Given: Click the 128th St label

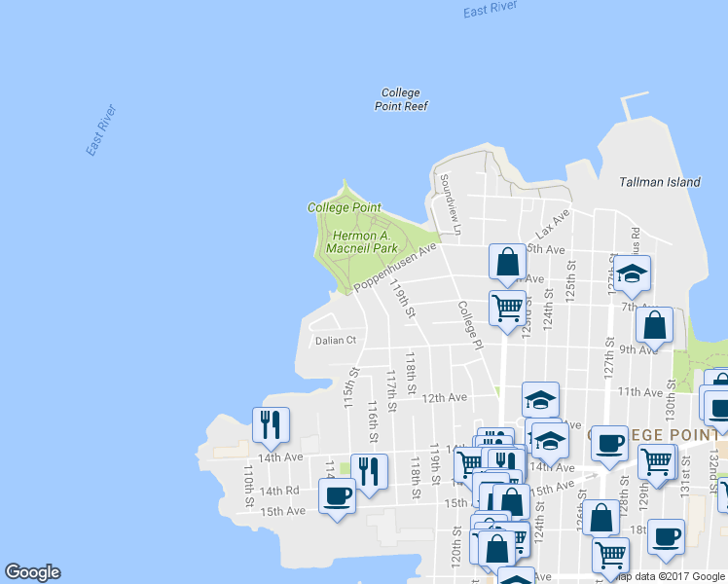Looking at the screenshot, I should click(624, 495).
